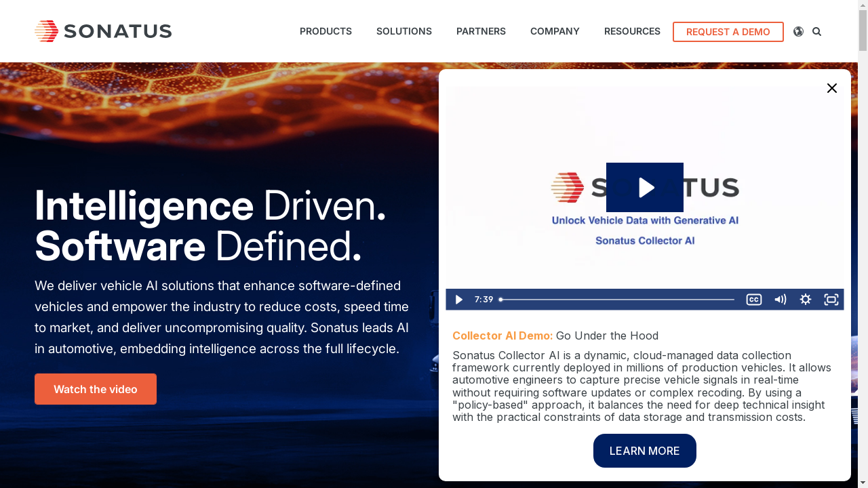Click the small play button in the control bar
The height and width of the screenshot is (488, 868).
tap(459, 300)
